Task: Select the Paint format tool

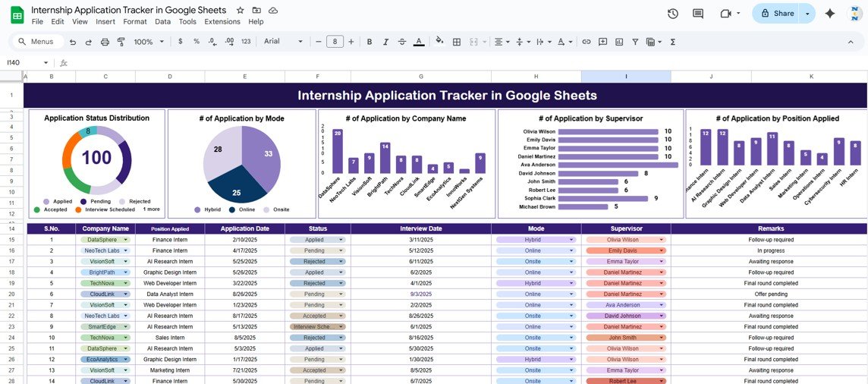Action: pyautogui.click(x=121, y=42)
